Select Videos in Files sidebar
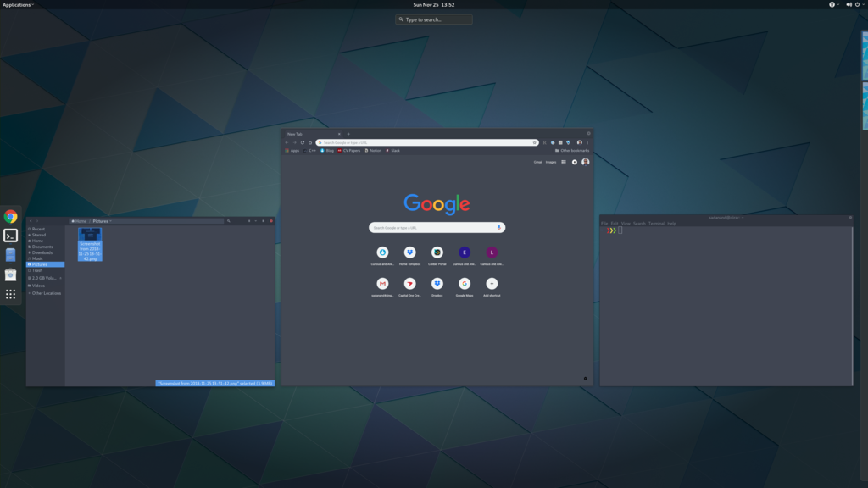This screenshot has width=868, height=488. pyautogui.click(x=46, y=286)
